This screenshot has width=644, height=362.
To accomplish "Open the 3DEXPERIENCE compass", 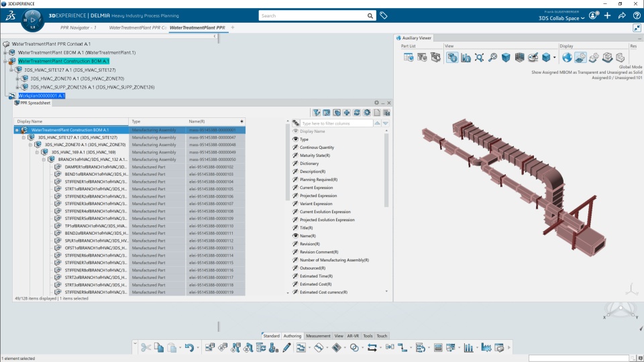I will [32, 19].
